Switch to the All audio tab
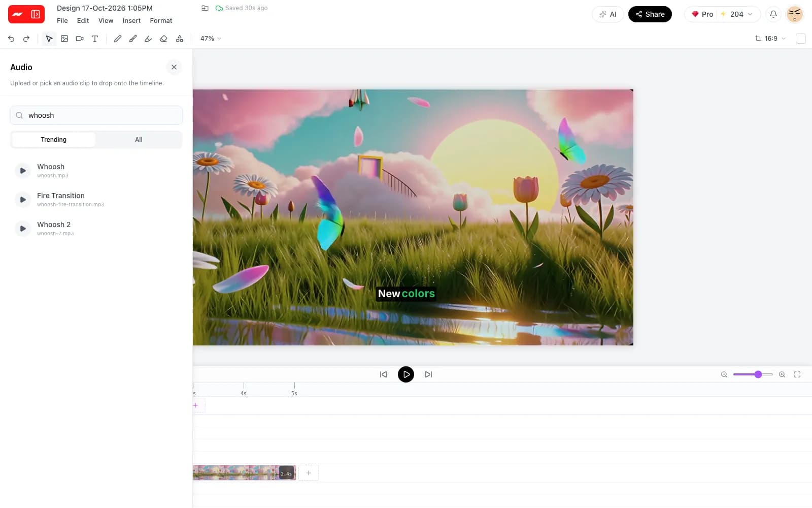The width and height of the screenshot is (812, 508). [x=139, y=140]
